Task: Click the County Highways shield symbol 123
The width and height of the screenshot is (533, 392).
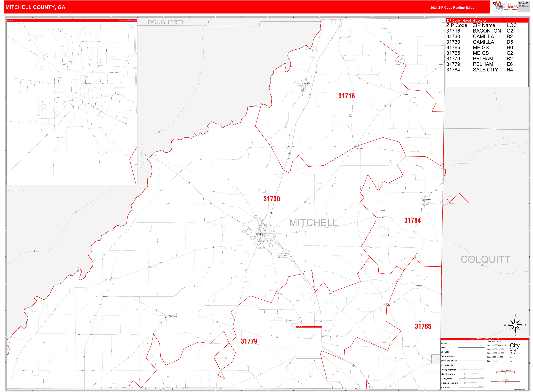Action: coord(465,370)
